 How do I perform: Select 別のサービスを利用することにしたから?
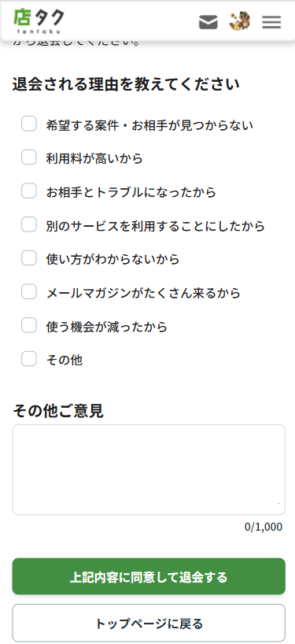click(x=29, y=224)
